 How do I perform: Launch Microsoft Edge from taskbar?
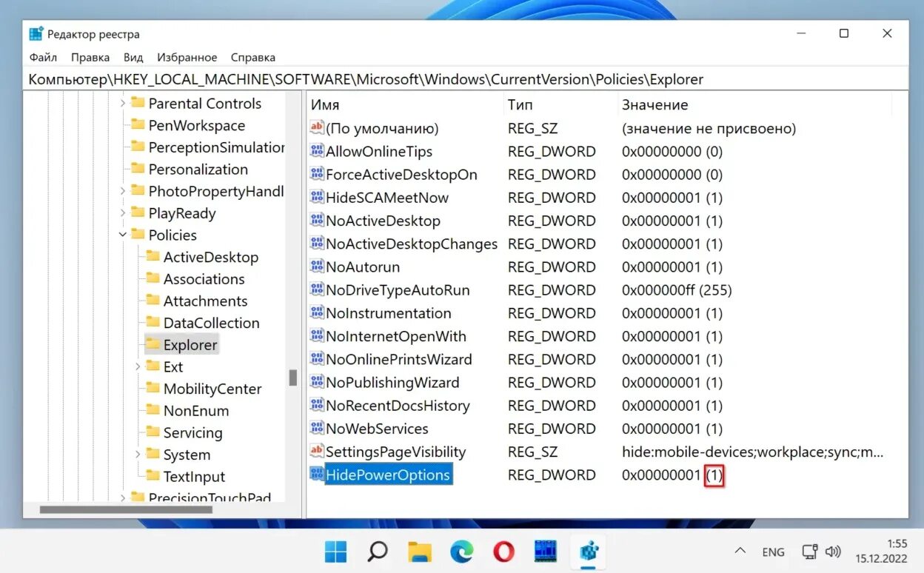462,552
